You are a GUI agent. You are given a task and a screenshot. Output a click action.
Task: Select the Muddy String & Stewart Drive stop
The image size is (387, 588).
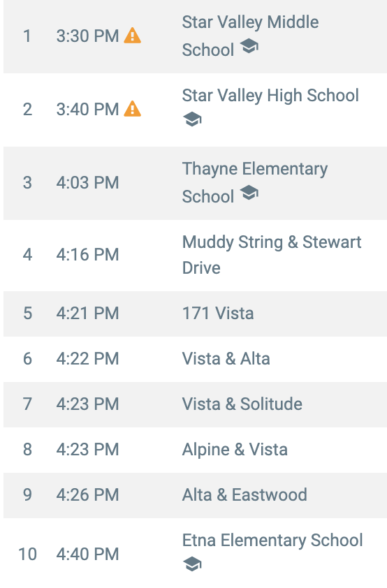195,256
